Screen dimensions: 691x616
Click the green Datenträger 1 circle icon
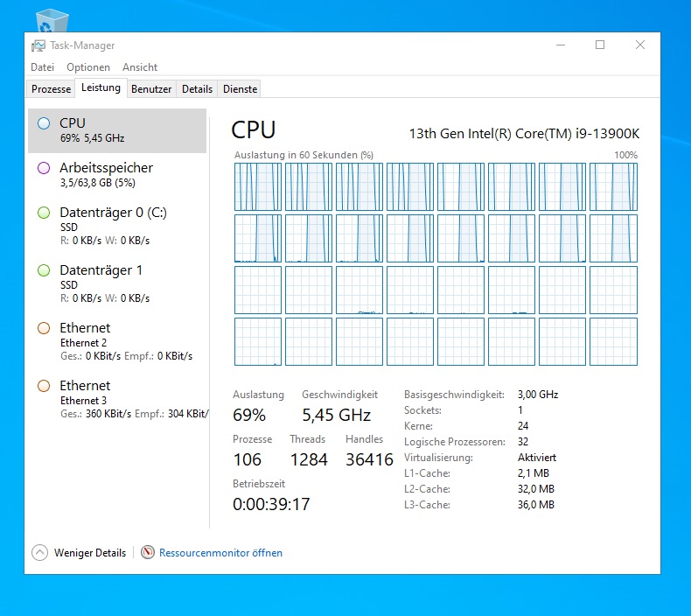point(44,270)
